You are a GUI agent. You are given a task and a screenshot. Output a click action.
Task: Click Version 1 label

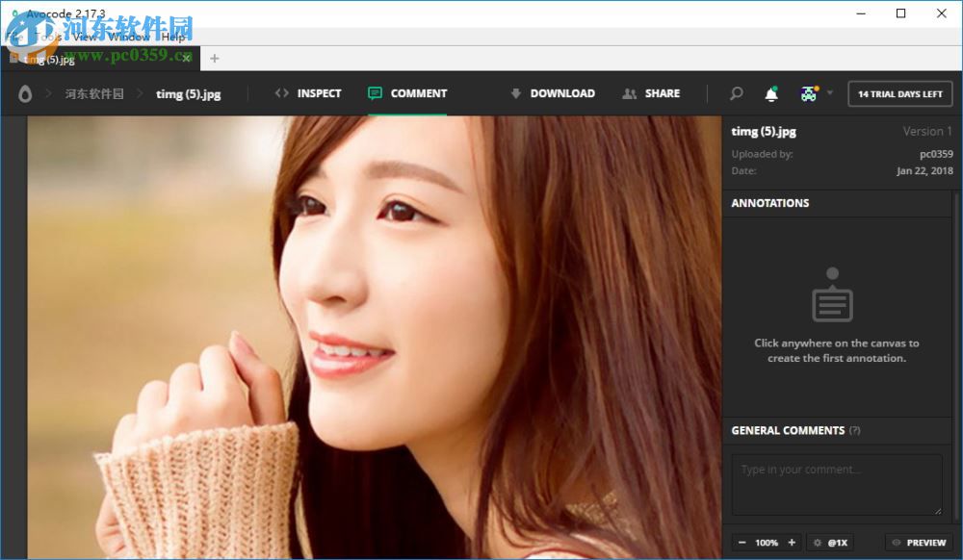coord(927,131)
